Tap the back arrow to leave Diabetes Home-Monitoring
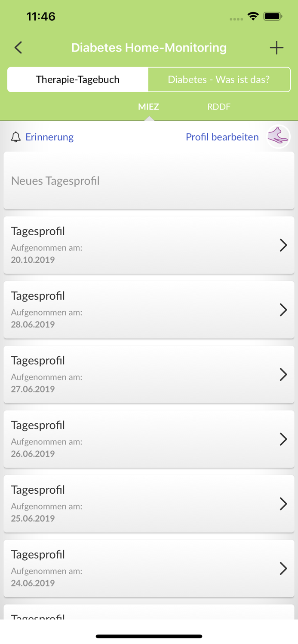Screen dimensions: 298x644 [18, 48]
